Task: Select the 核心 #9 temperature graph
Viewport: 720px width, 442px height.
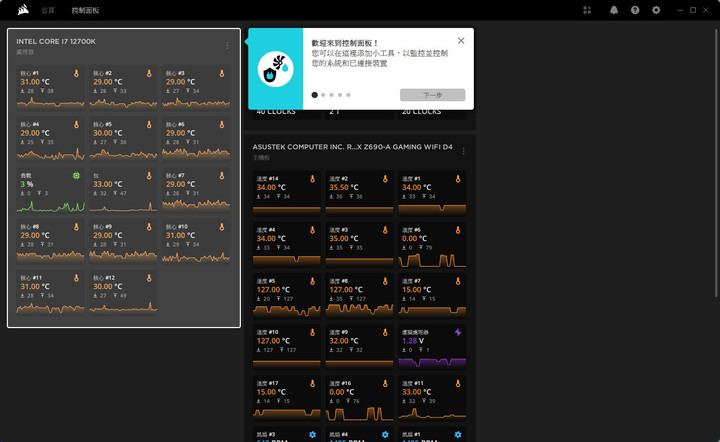Action: pyautogui.click(x=123, y=256)
